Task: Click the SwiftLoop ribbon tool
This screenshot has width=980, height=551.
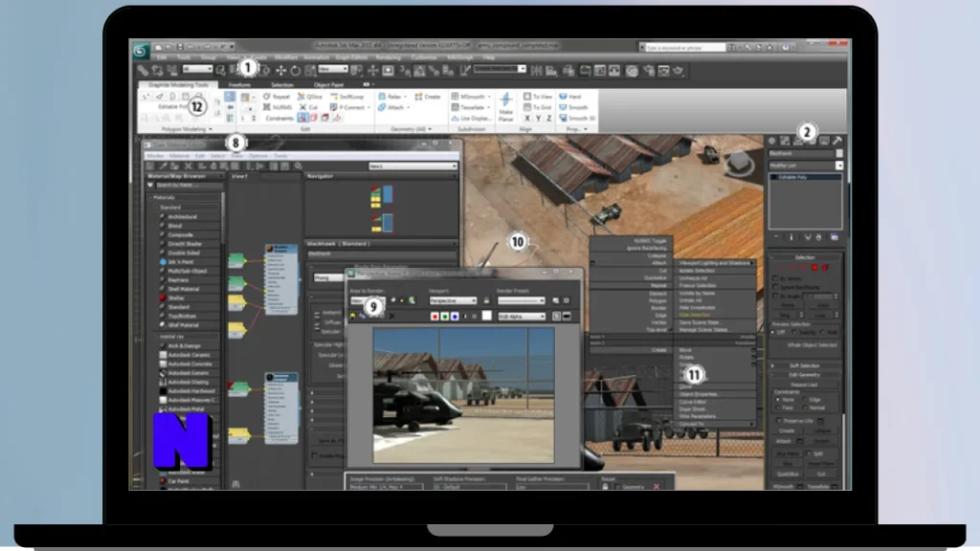Action: pyautogui.click(x=347, y=97)
